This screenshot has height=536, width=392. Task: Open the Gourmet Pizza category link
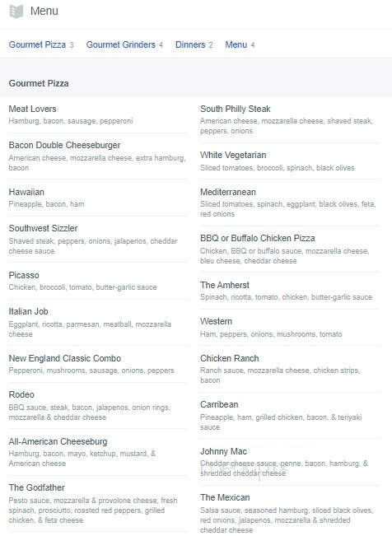pos(37,44)
